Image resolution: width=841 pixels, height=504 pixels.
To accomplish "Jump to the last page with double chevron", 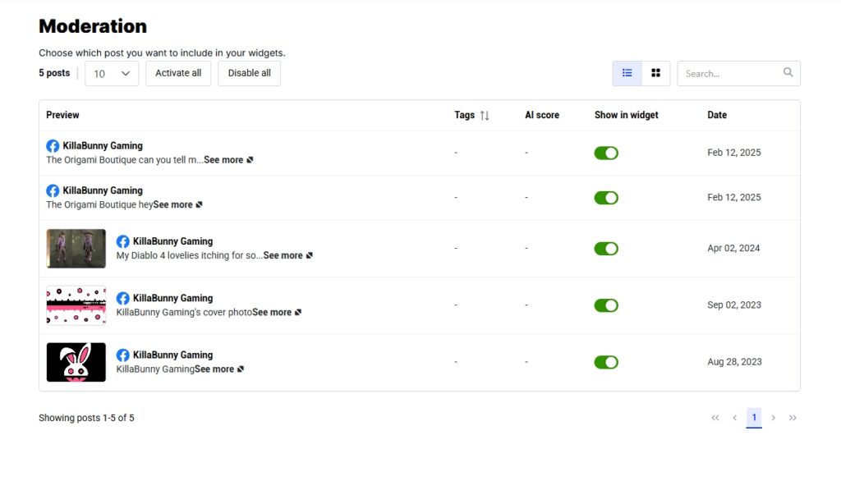I will (x=793, y=418).
